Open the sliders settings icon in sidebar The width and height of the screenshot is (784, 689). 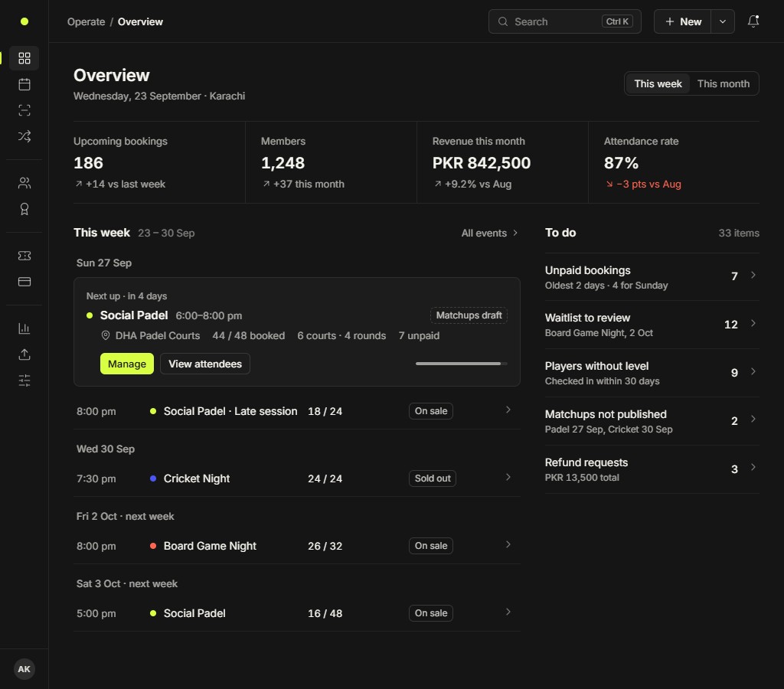[x=24, y=380]
